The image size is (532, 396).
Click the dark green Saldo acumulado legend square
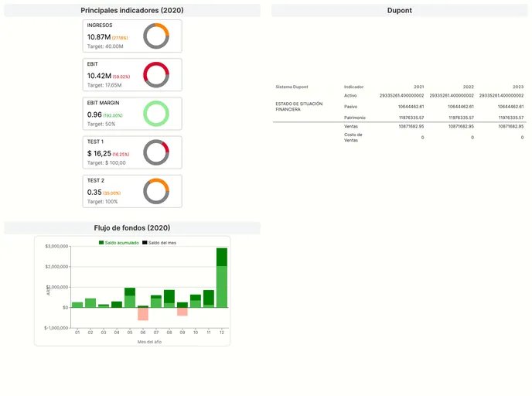101,243
